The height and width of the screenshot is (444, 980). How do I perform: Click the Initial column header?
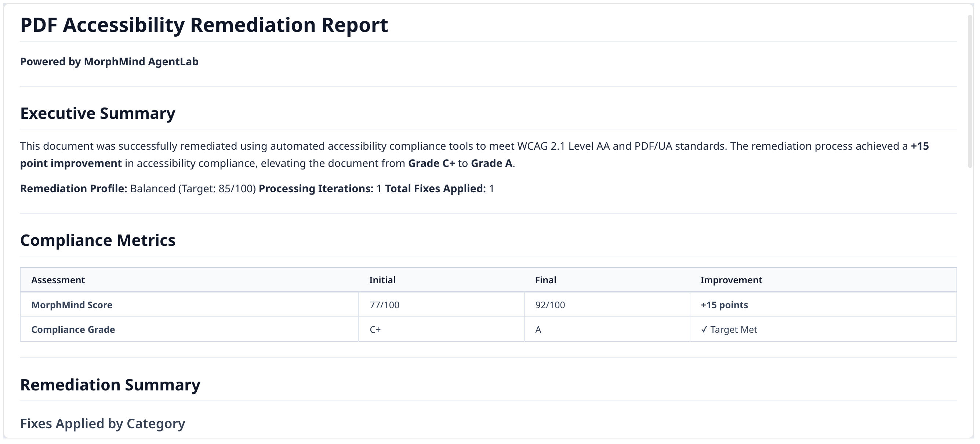(382, 280)
